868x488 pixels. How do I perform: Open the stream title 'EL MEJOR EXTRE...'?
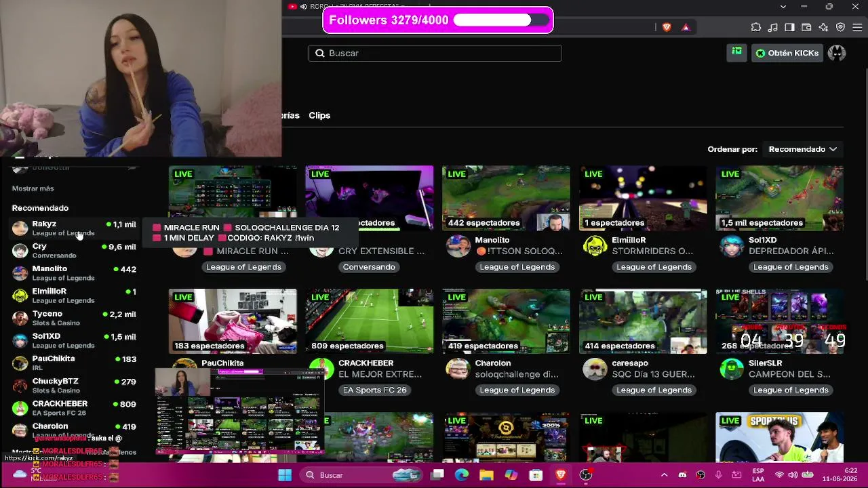tap(380, 374)
